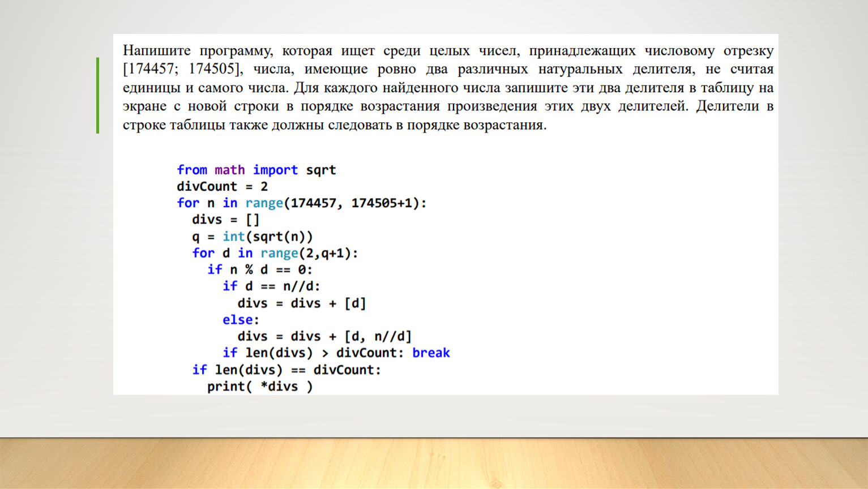Viewport: 868px width, 489px height.
Task: Click the "divs = divs + [d]" line
Action: (301, 303)
